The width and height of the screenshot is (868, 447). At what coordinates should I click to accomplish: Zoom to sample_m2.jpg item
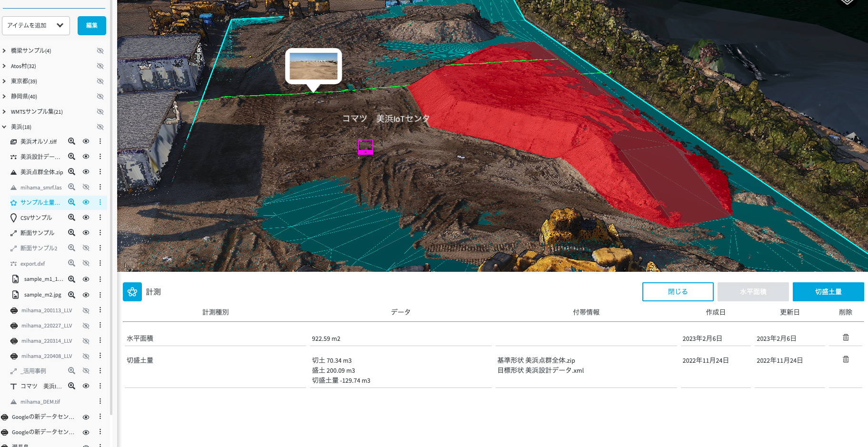click(x=71, y=295)
